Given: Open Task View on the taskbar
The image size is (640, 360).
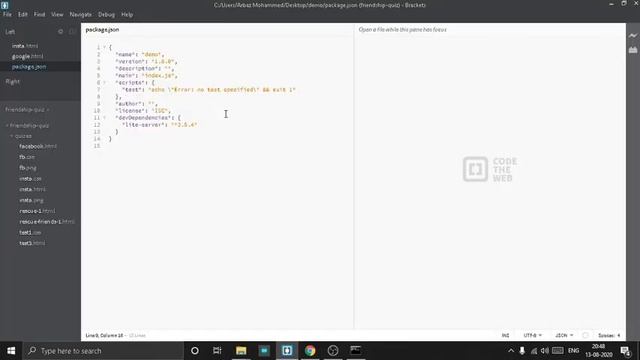Looking at the screenshot, I should [x=217, y=351].
